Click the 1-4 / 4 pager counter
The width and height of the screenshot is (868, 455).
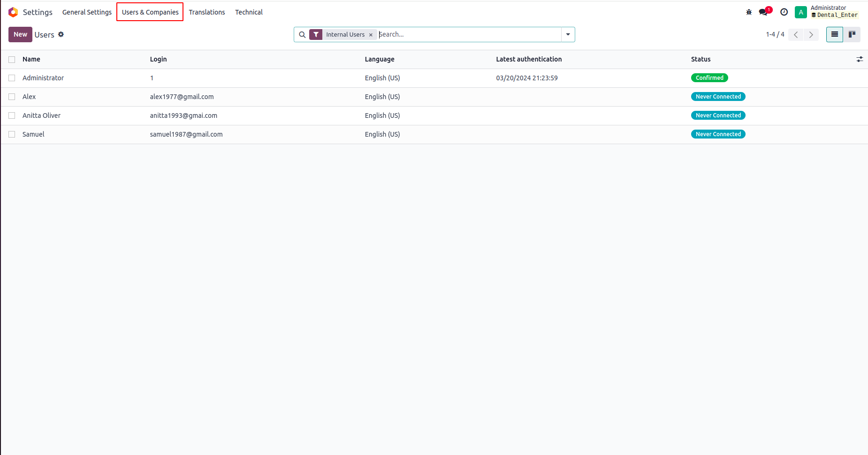(x=775, y=34)
